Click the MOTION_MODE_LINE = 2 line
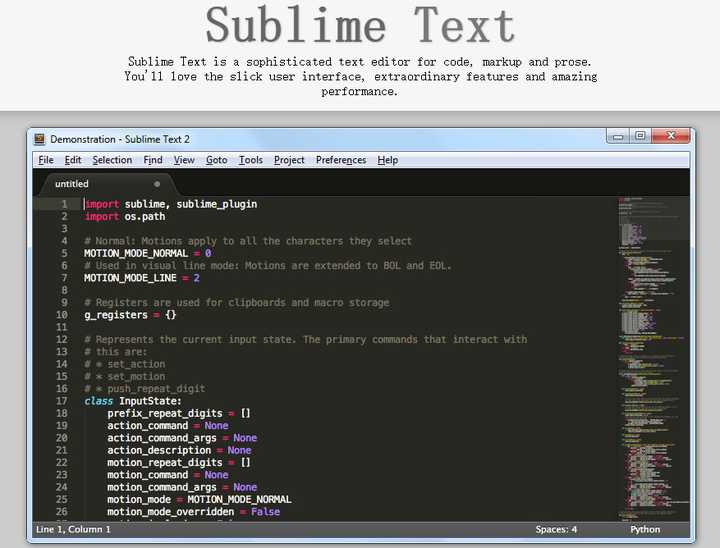Image resolution: width=720 pixels, height=548 pixels. 142,278
